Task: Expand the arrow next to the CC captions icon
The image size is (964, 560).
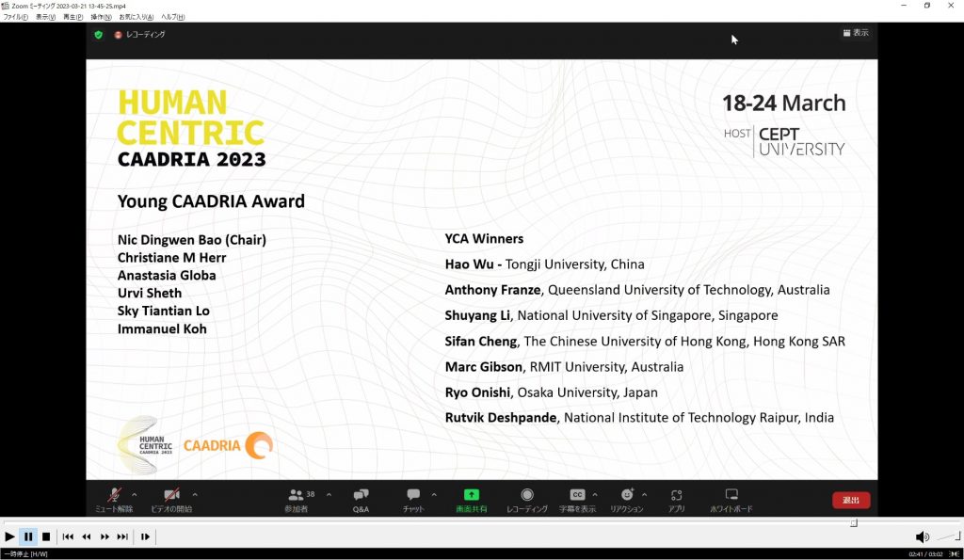Action: tap(595, 494)
